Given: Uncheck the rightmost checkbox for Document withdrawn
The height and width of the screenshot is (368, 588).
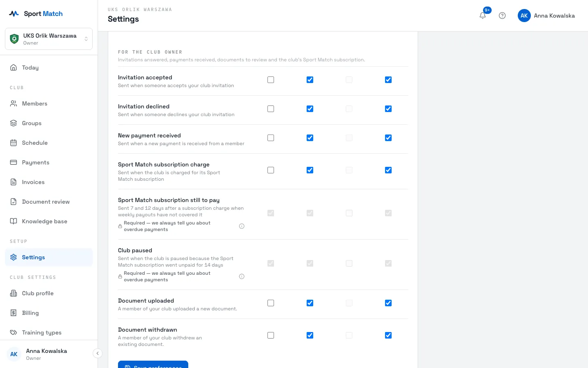Looking at the screenshot, I should point(388,335).
